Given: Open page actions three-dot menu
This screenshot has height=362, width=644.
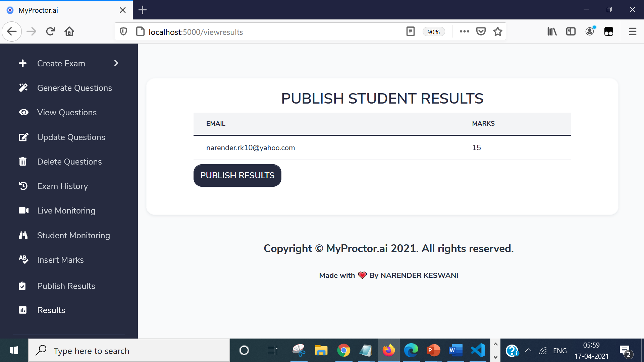Looking at the screenshot, I should (465, 32).
